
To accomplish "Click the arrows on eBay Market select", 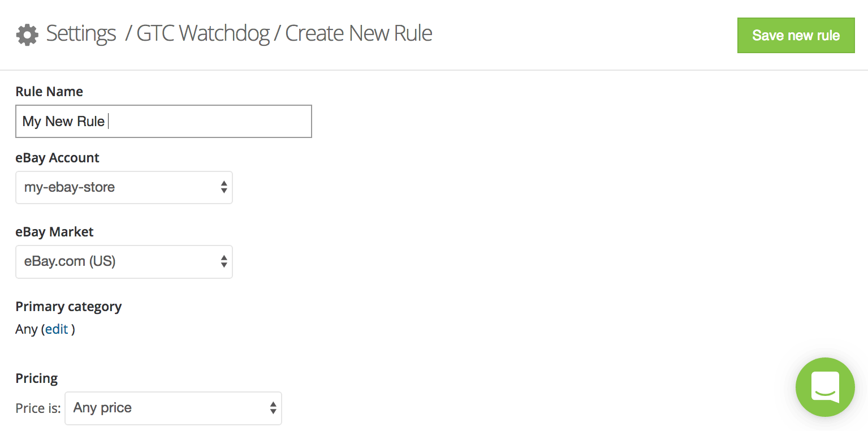I will click(x=224, y=261).
